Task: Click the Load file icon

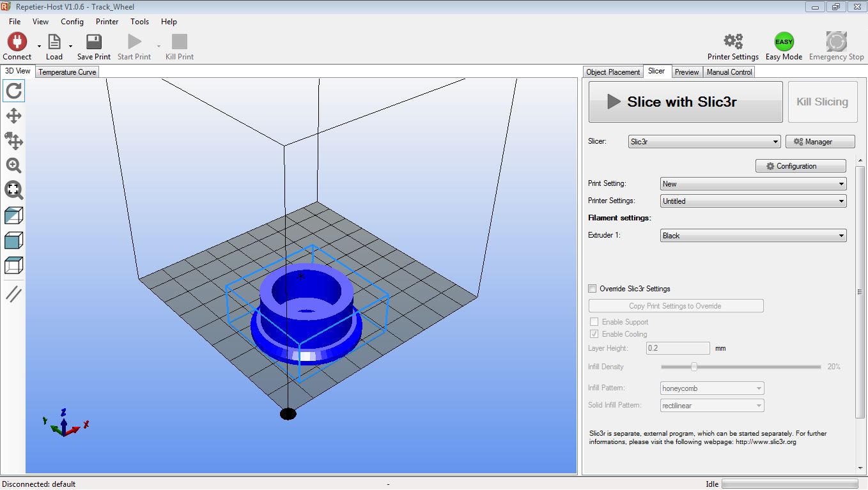Action: (x=54, y=42)
